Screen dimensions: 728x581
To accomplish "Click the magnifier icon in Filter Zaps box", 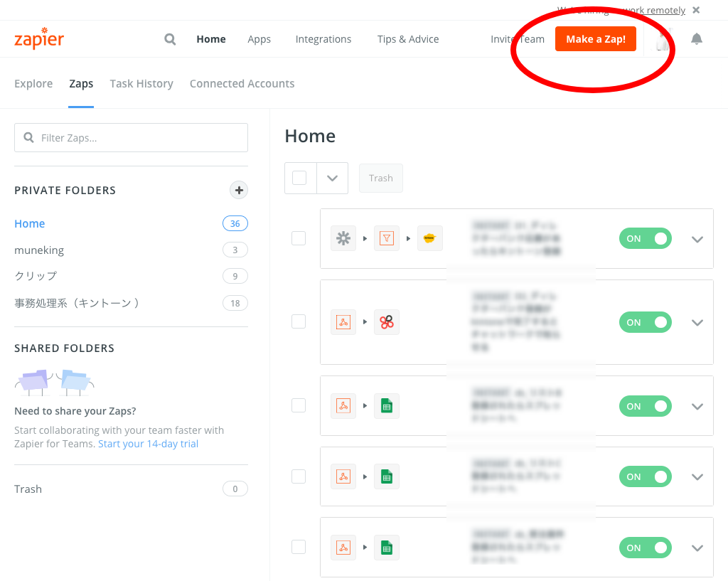I will point(28,137).
